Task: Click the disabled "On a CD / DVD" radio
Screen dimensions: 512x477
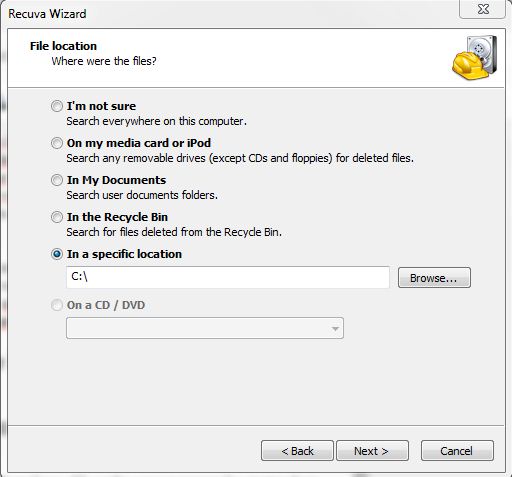Action: click(x=57, y=305)
